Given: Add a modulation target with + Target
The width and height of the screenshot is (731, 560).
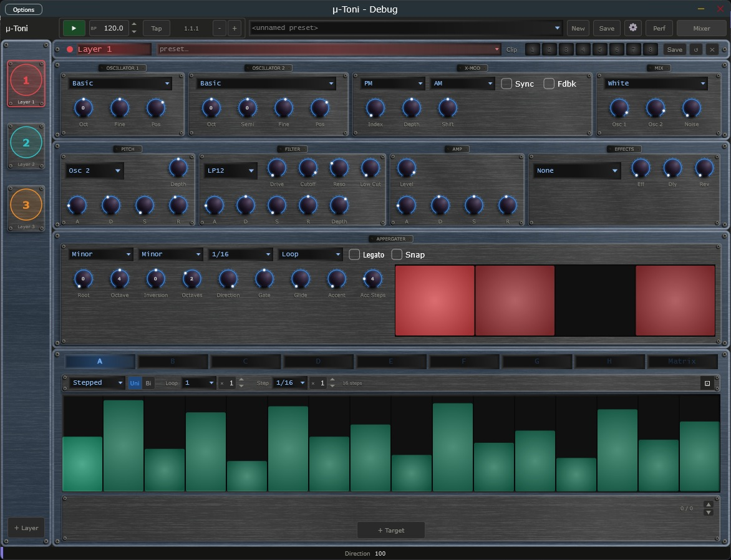Looking at the screenshot, I should (x=390, y=530).
